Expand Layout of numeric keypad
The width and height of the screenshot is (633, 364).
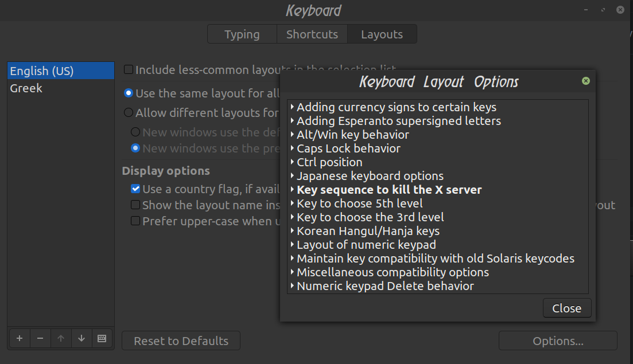click(x=292, y=244)
